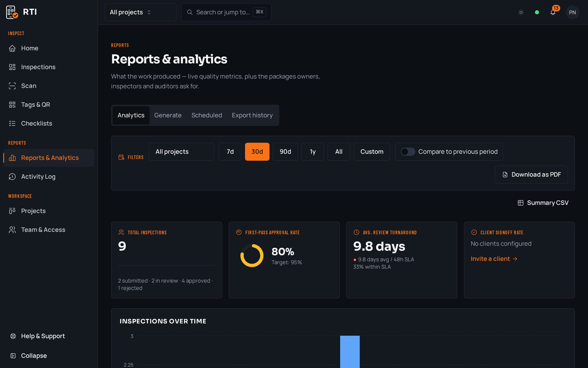This screenshot has height=368, width=588.
Task: Go to Inspections in the sidebar
Action: click(x=49, y=67)
